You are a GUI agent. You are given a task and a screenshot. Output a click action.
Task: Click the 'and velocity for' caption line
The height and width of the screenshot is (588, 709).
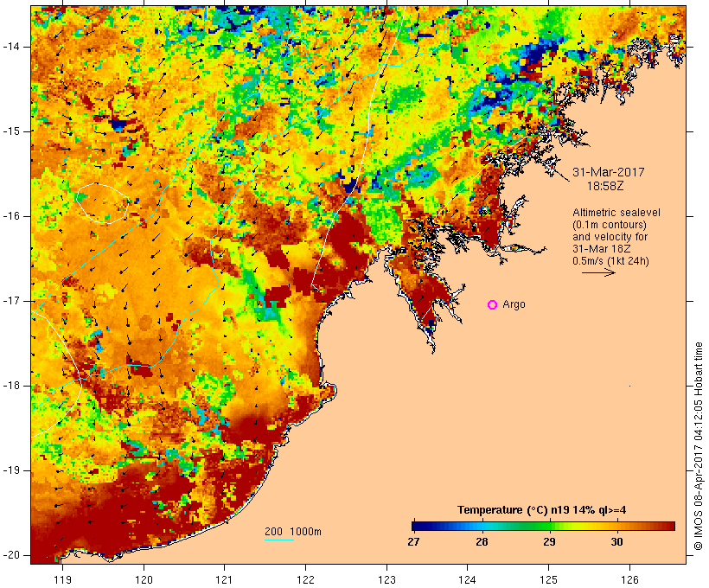click(x=610, y=237)
